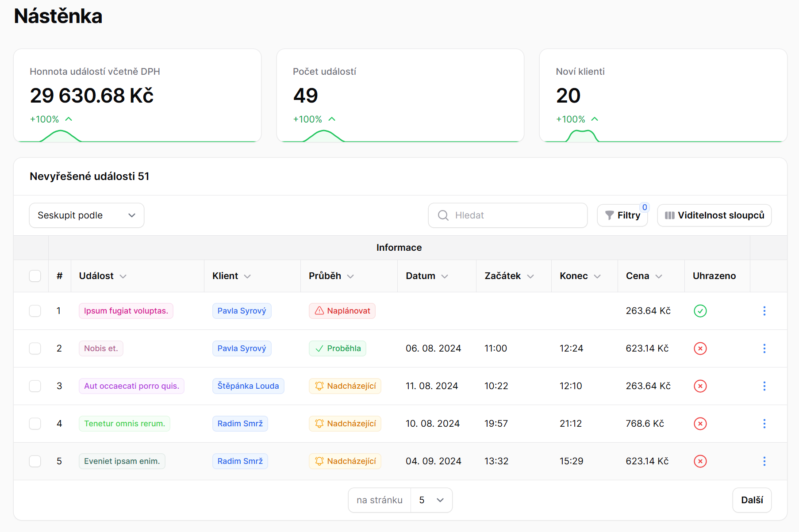Click start time 13:32

pos(496,461)
